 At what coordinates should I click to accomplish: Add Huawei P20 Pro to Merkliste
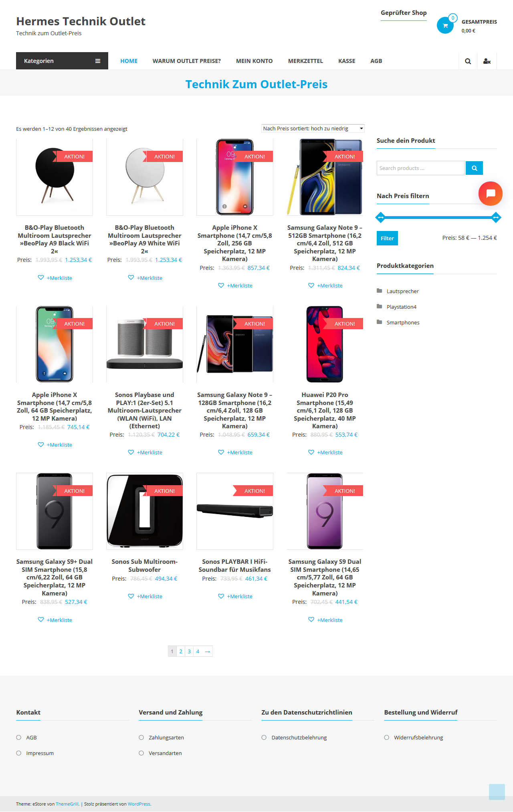point(325,452)
